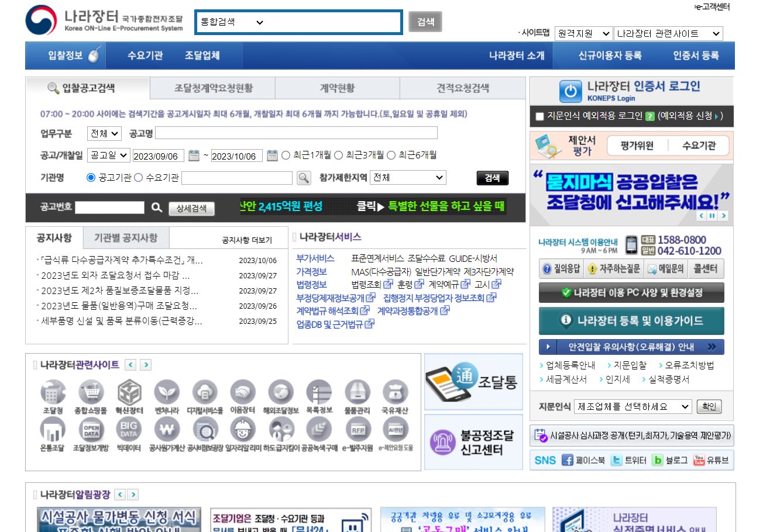
Task: Show the previous banner slide
Action: tap(701, 216)
